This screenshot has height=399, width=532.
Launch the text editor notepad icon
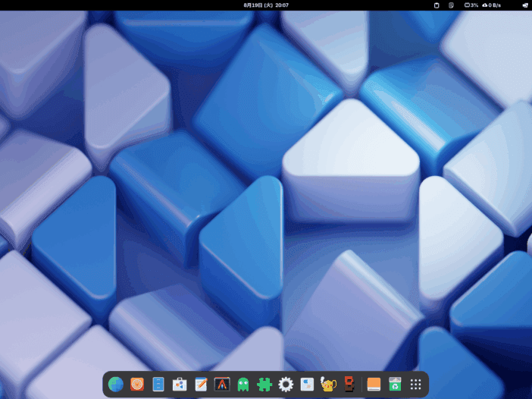201,385
